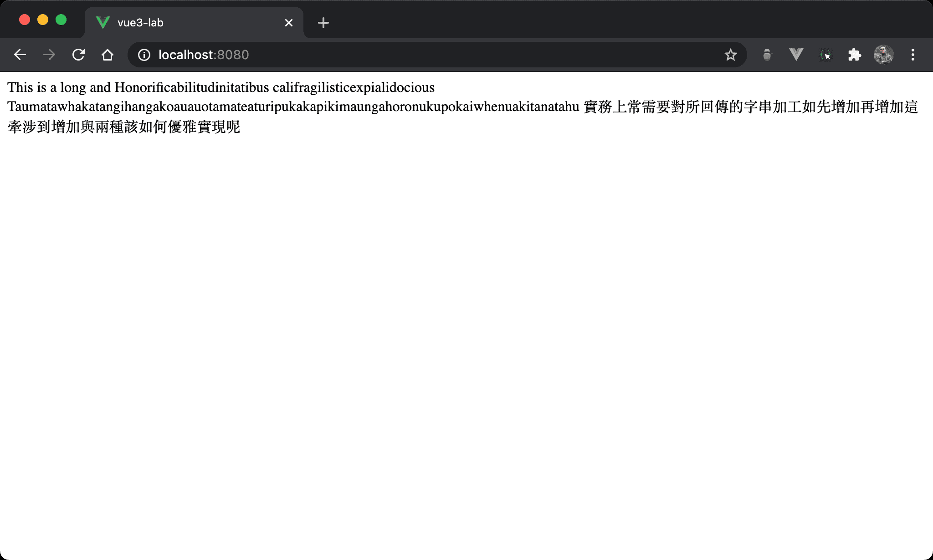933x560 pixels.
Task: Close the vue3-lab tab
Action: [288, 23]
